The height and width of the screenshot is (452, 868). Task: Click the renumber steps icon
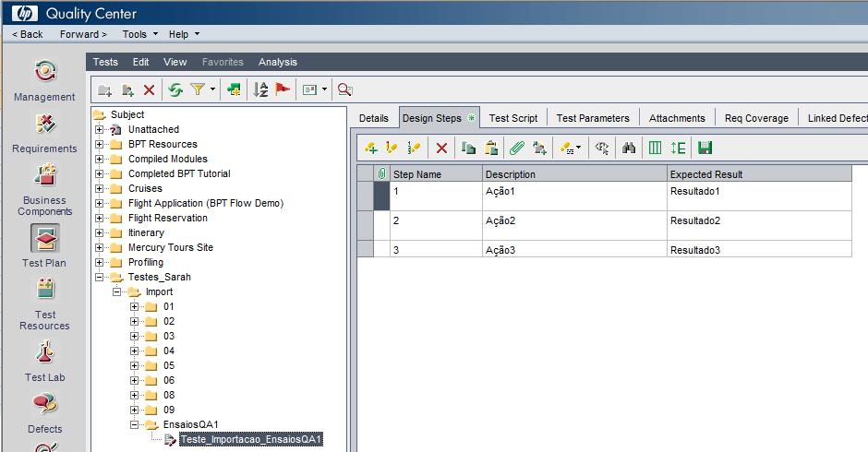pyautogui.click(x=413, y=148)
